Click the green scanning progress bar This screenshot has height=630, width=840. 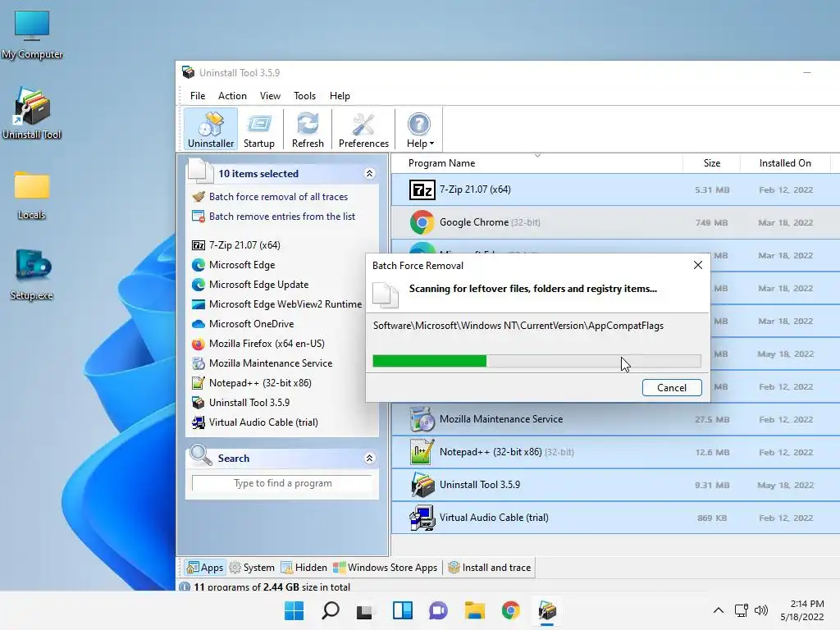click(536, 361)
